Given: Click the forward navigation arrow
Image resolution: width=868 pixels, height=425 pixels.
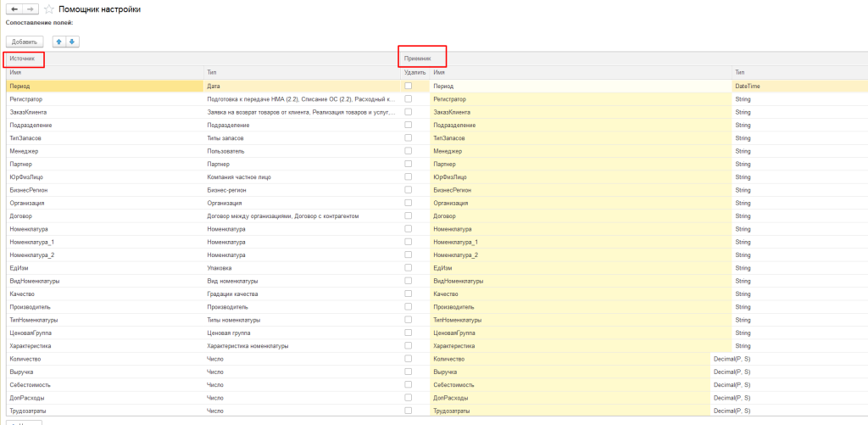Looking at the screenshot, I should point(31,8).
